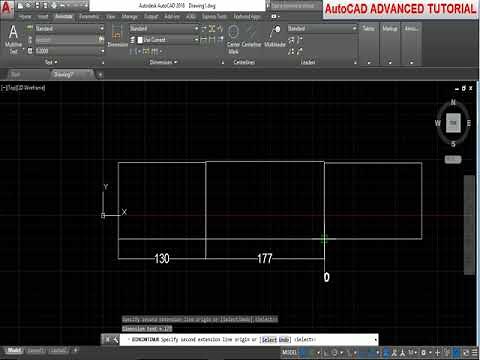
Task: Open the Use Current layer dropdown
Action: click(x=164, y=40)
